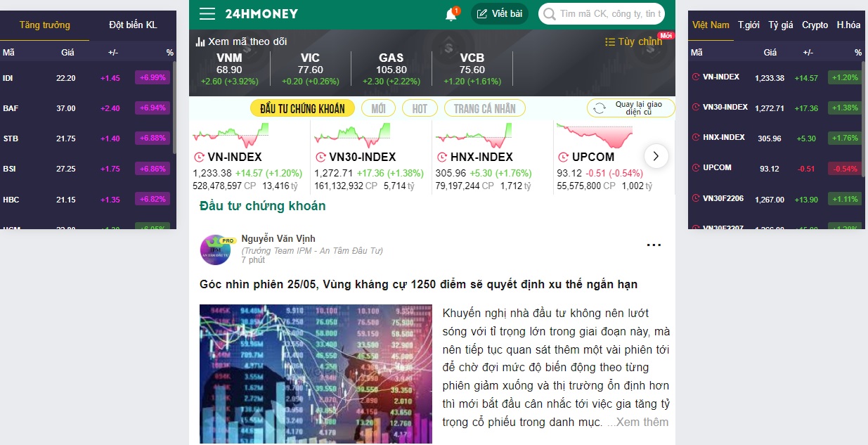Click the clock icon next to VN-INDEX chart
This screenshot has height=445, width=868.
(x=199, y=157)
